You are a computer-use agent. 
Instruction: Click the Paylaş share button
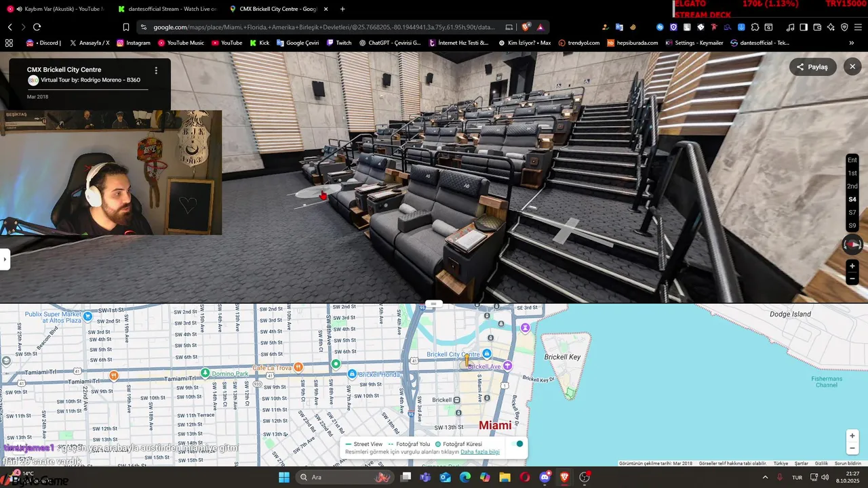pyautogui.click(x=812, y=66)
